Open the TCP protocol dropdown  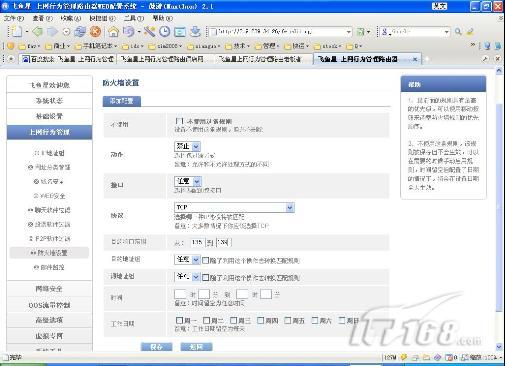coord(234,207)
